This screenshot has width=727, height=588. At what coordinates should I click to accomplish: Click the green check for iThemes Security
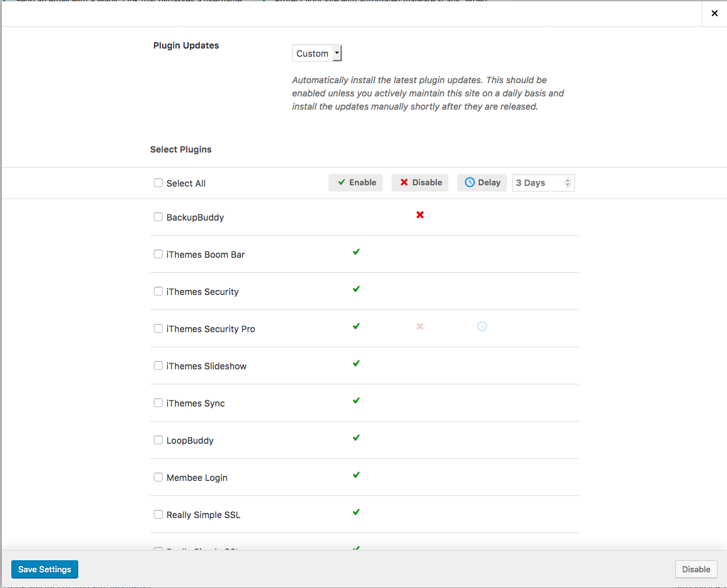coord(356,289)
